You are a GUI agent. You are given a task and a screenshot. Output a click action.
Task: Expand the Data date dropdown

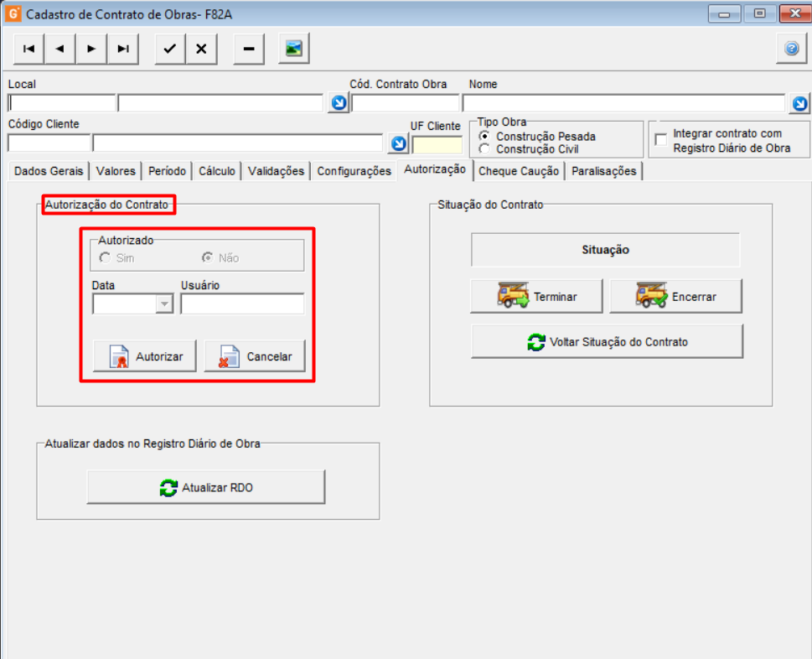tap(165, 304)
